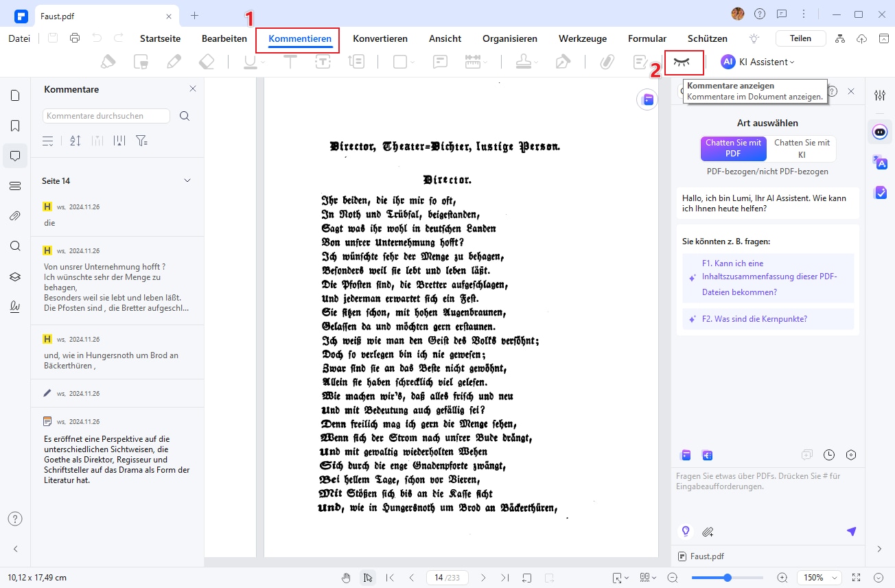Screen dimensions: 895x588
Task: Go to next page with arrow
Action: 483,578
